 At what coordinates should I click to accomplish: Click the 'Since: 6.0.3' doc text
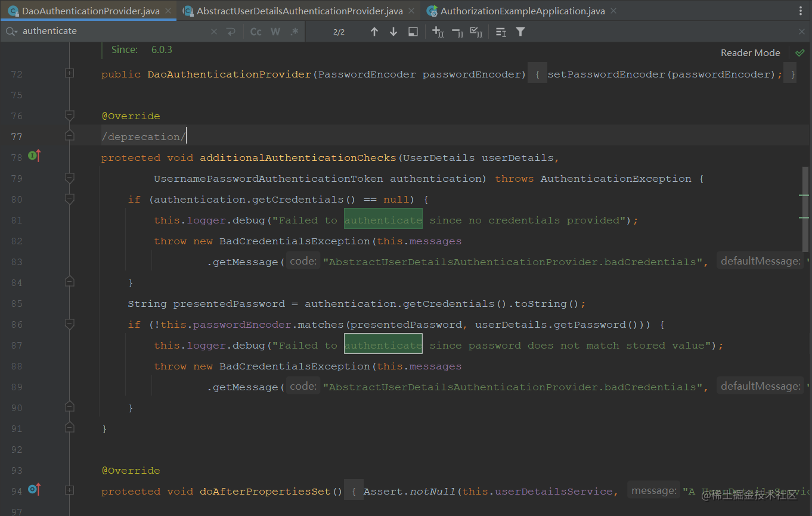click(x=142, y=50)
